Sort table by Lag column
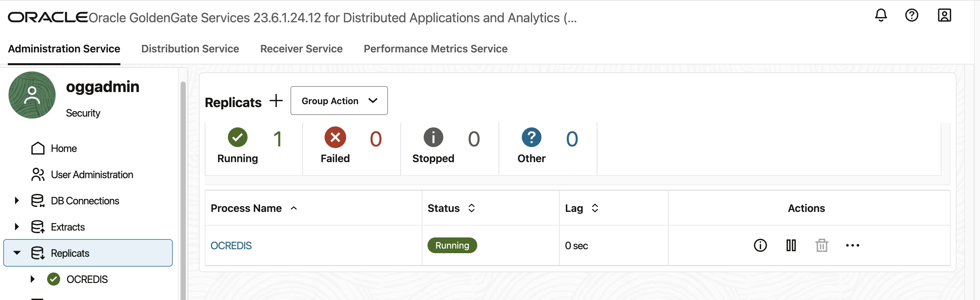Viewport: 980px width, 300px height. click(595, 208)
